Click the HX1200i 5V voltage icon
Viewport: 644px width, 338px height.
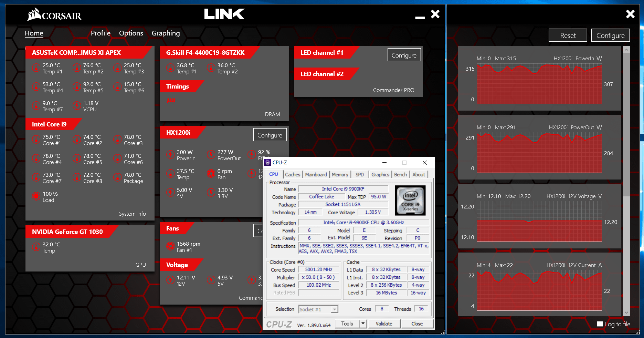coord(170,193)
